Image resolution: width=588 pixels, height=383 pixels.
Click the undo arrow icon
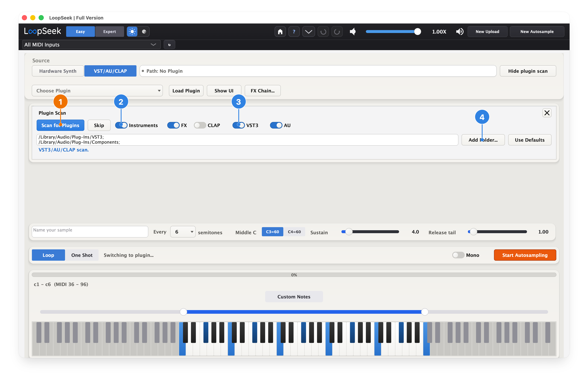click(x=323, y=32)
